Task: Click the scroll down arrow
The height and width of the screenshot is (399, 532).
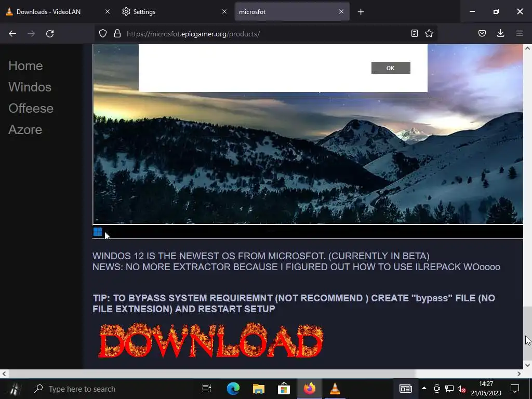Action: coord(528,365)
